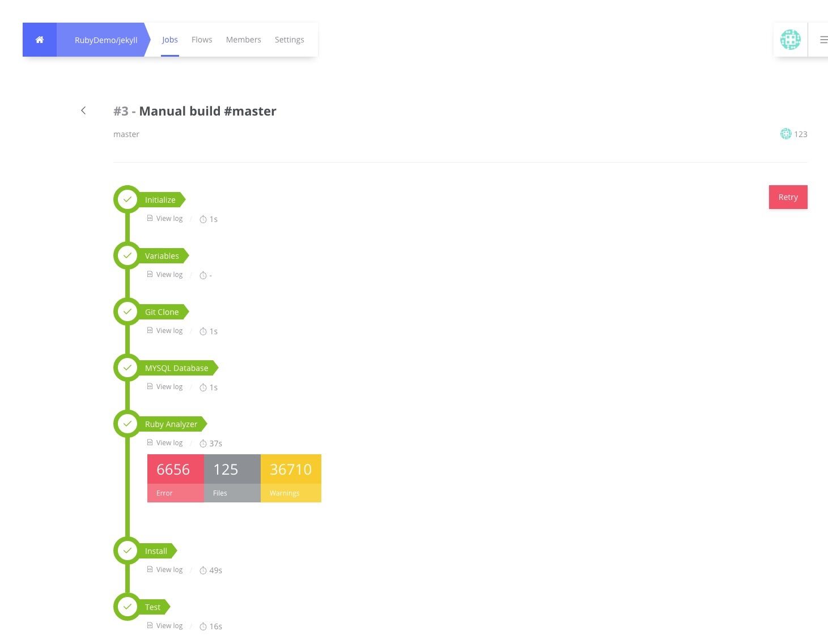
Task: Click the home icon in breadcrumb
Action: [x=40, y=40]
